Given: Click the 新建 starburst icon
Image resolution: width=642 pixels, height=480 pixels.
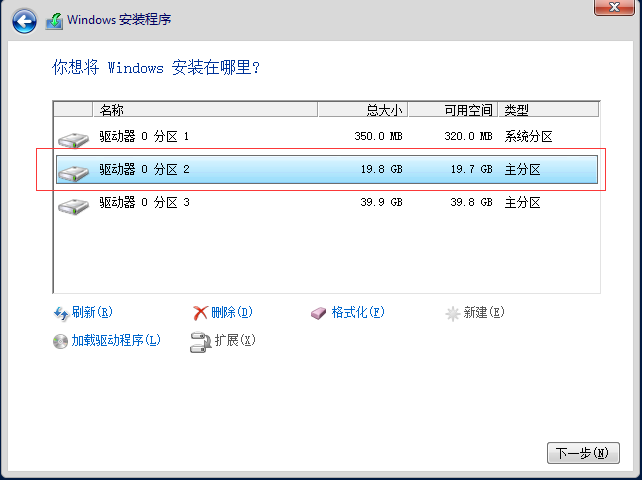Looking at the screenshot, I should tap(452, 314).
